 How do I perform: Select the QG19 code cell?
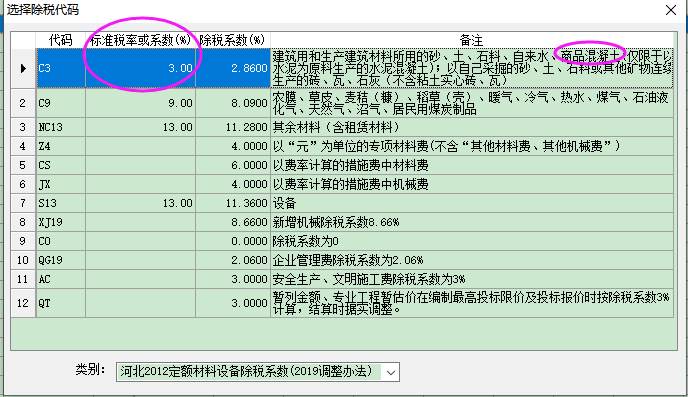(61, 260)
